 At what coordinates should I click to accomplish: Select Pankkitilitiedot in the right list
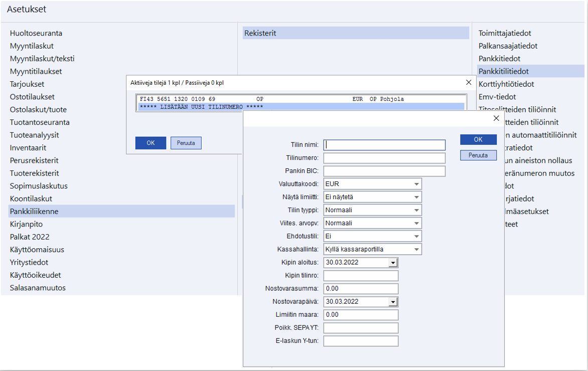(x=503, y=71)
